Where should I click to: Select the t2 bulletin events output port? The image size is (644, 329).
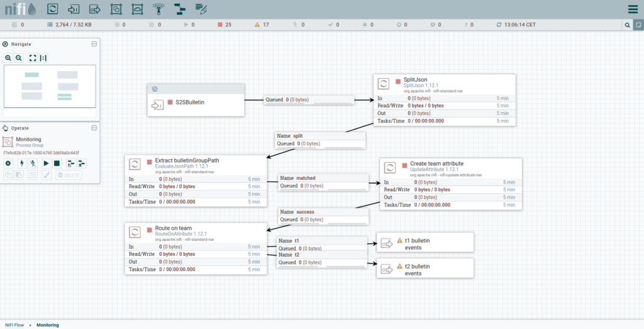click(x=425, y=268)
